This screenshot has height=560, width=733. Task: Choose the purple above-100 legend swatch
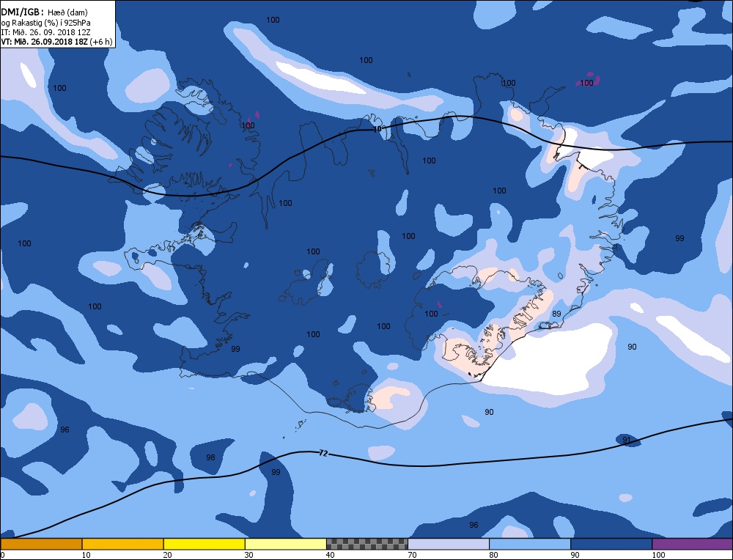pyautogui.click(x=693, y=544)
